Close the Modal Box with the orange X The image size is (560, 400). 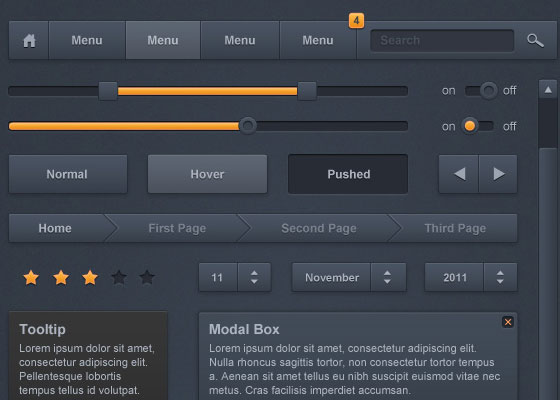pyautogui.click(x=508, y=322)
